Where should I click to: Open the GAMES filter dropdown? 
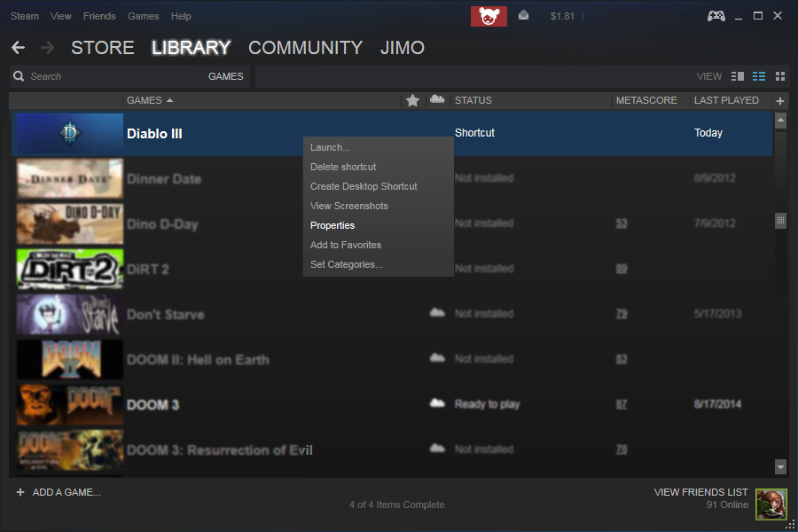pos(225,76)
